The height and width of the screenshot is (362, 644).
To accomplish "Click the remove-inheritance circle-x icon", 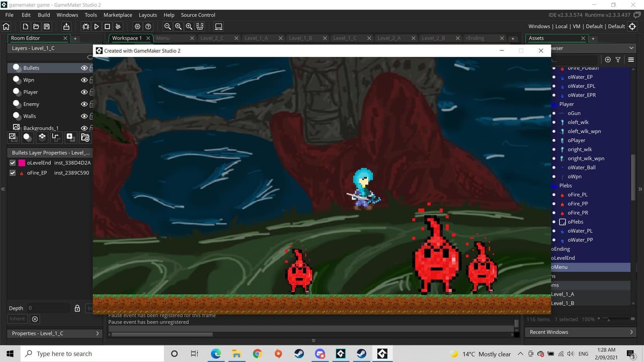I will [x=35, y=319].
